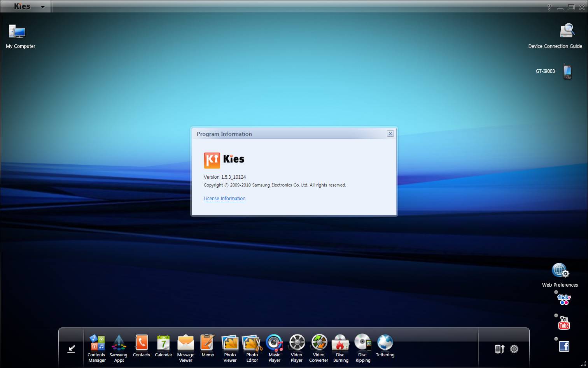
Task: Click the phone upload icon in dock
Action: pyautogui.click(x=500, y=349)
